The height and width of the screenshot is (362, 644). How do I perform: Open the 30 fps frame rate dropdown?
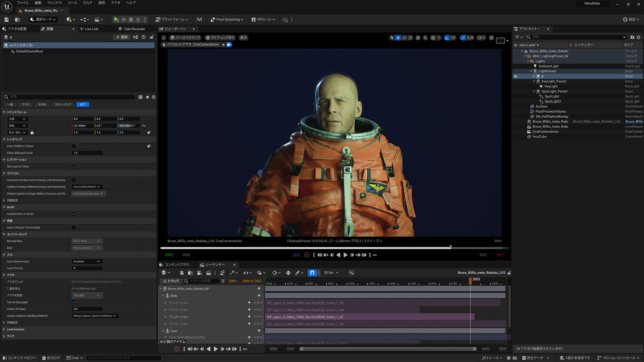pyautogui.click(x=331, y=273)
